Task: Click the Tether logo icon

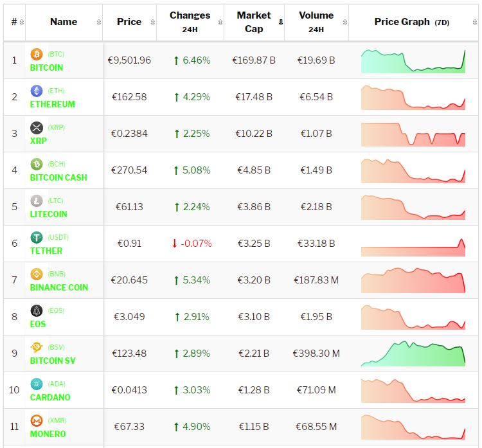Action: coord(37,238)
